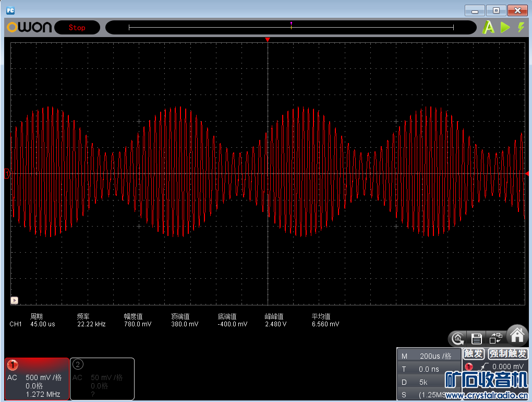Click the lightning bolt single-trigger icon

(521, 28)
